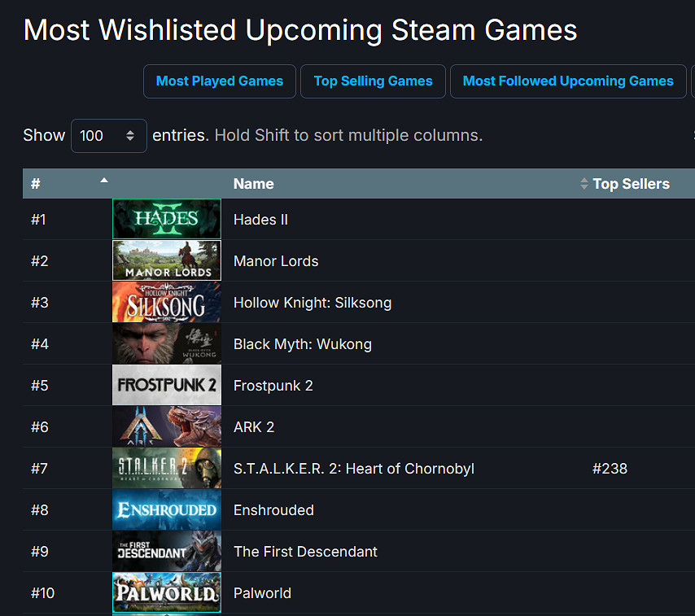
Task: Select The First Descendant thumbnail
Action: pos(166,551)
